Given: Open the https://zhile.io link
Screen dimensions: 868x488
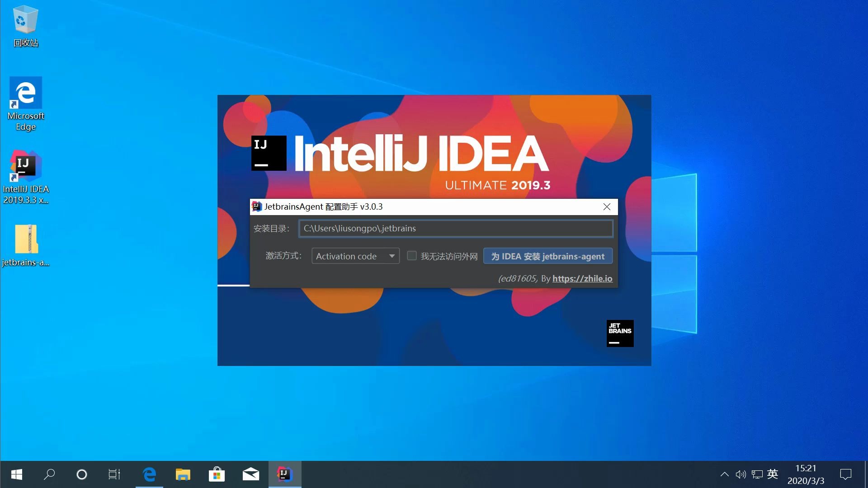Looking at the screenshot, I should [x=582, y=278].
